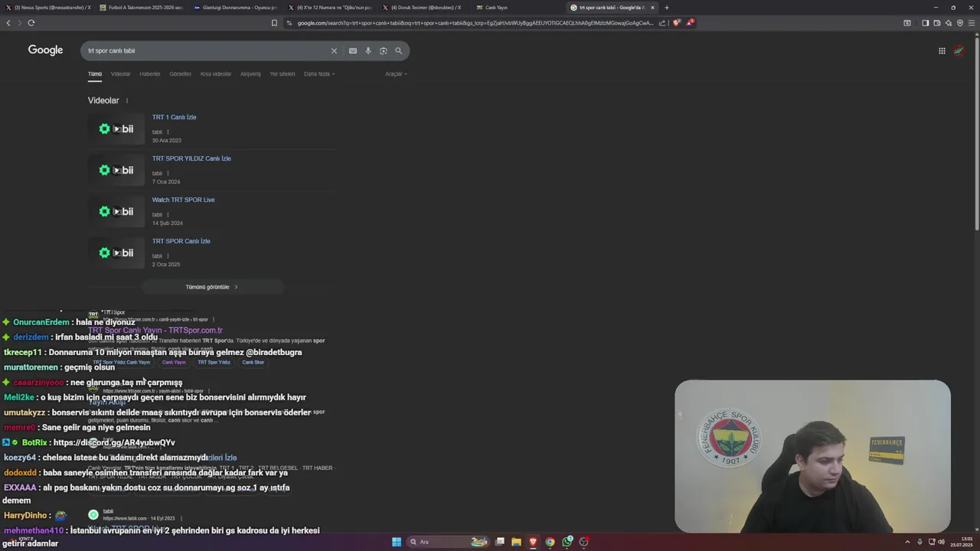This screenshot has width=980, height=551.
Task: Reload the current page
Action: click(x=31, y=23)
